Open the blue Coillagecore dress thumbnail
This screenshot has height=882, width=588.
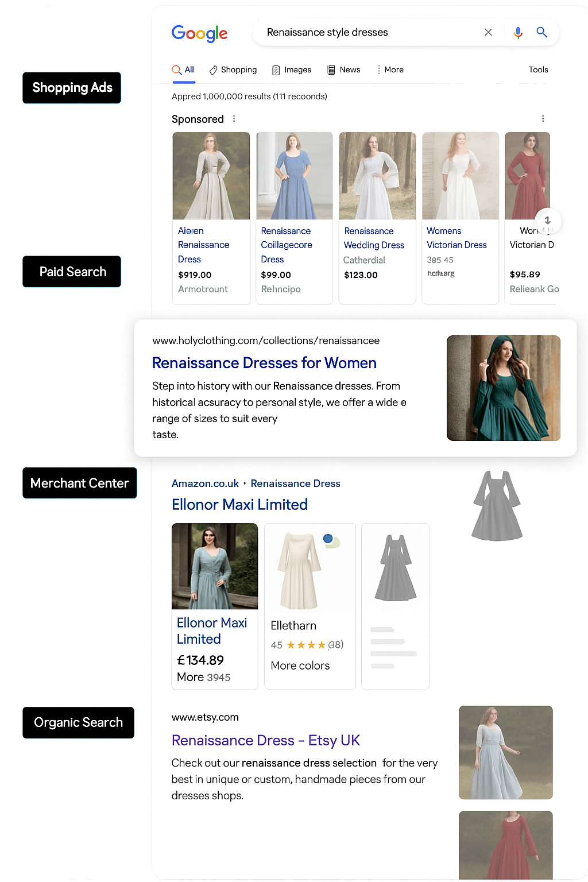[295, 176]
